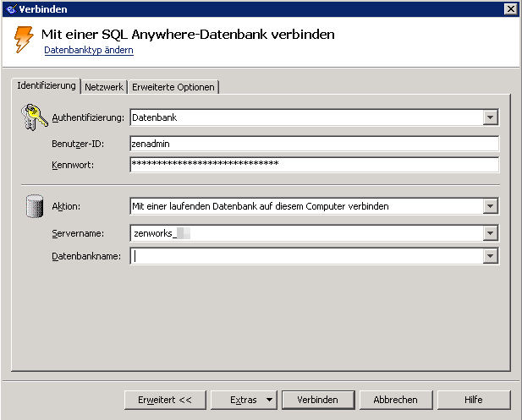522x420 pixels.
Task: Click into the Servername text field
Action: click(306, 233)
